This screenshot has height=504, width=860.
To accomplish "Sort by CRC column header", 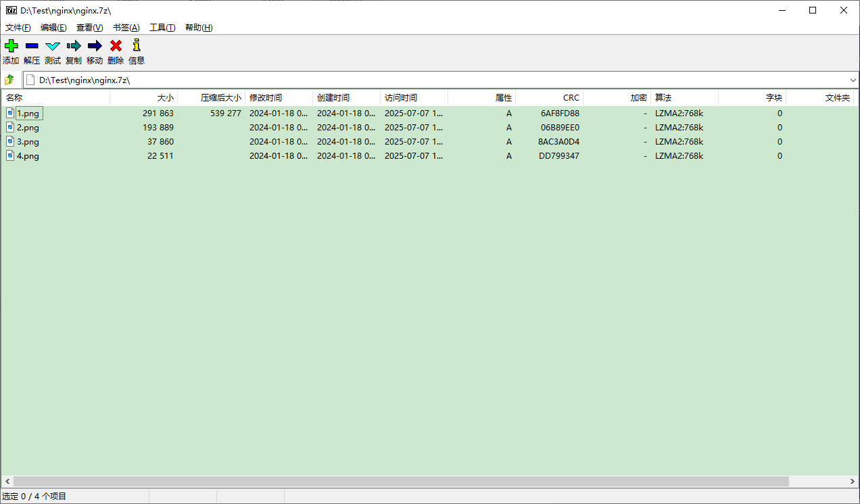I will pyautogui.click(x=549, y=98).
